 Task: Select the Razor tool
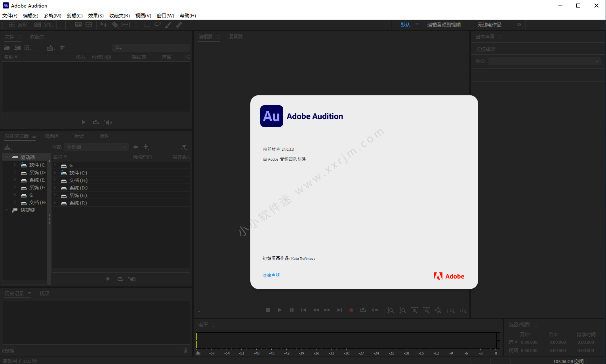115,25
